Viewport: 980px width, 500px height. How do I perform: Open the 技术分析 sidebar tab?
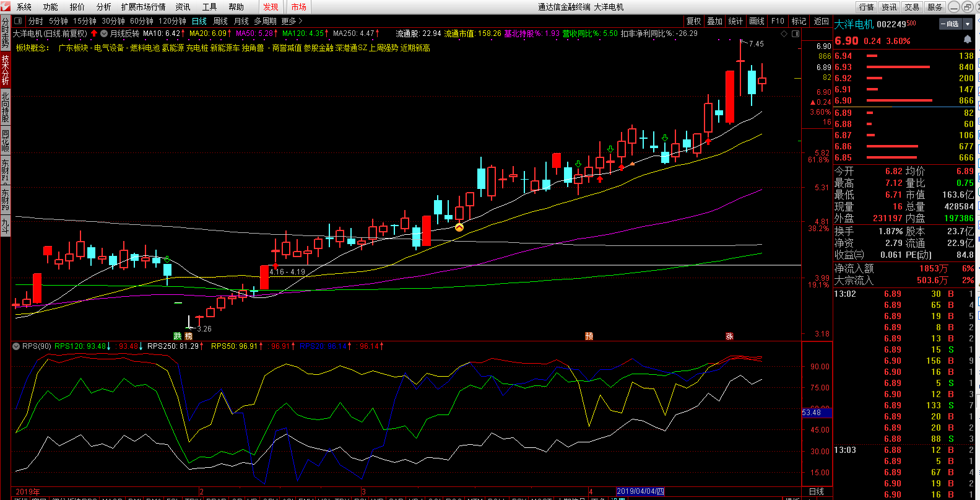point(5,69)
